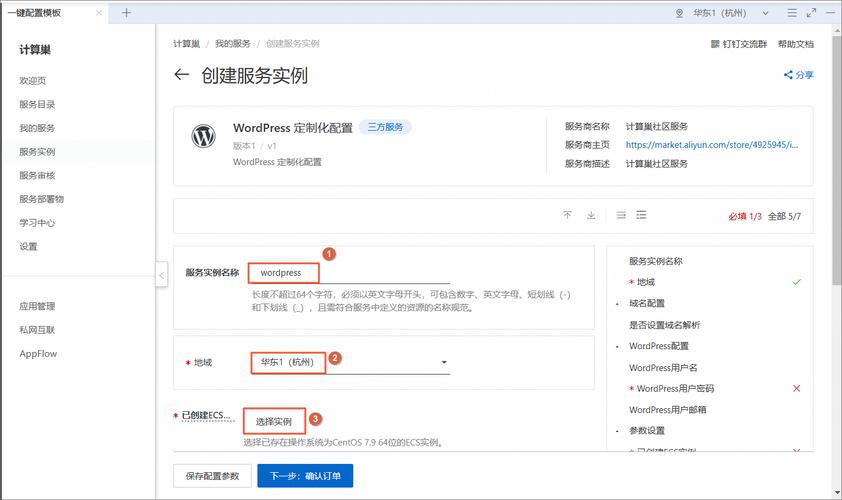Open 学习中心 in sidebar

pyautogui.click(x=37, y=222)
